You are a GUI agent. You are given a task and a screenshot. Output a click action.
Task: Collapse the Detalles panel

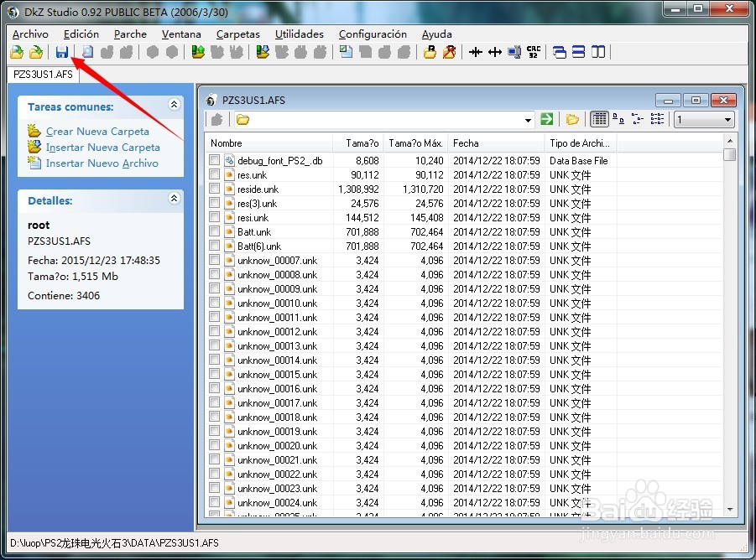pos(174,198)
